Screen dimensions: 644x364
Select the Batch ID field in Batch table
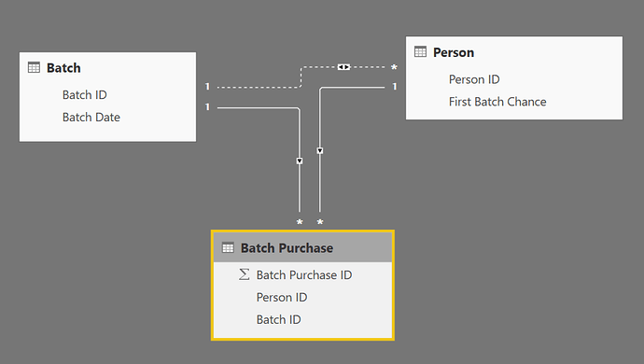point(85,95)
